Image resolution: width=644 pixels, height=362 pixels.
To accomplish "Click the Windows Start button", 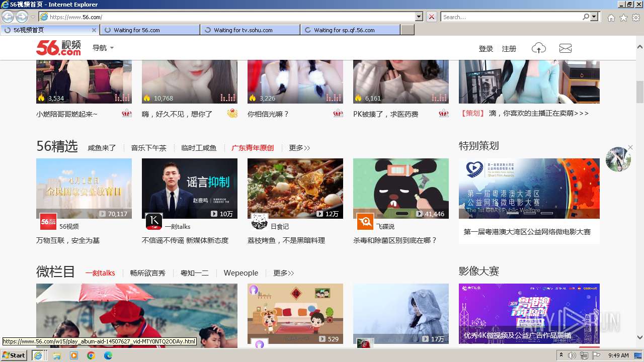I will (x=14, y=355).
